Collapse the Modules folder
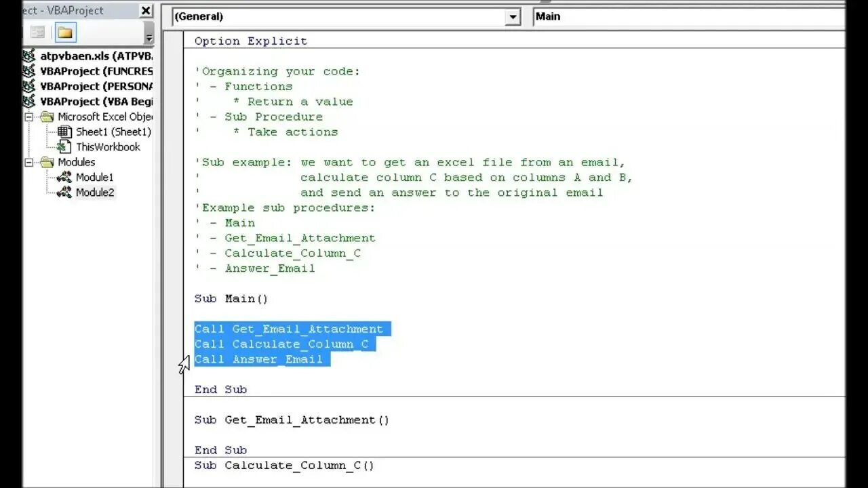Screen dimensions: 868x488 coord(30,162)
